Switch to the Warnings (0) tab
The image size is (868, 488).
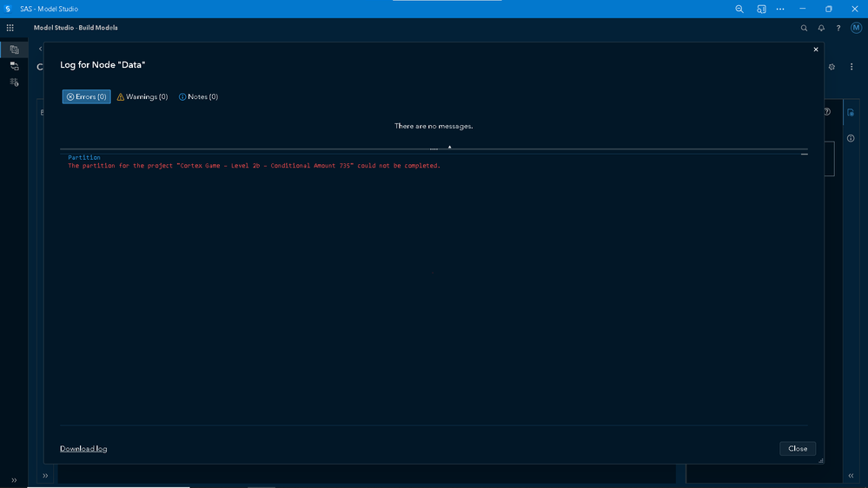142,97
